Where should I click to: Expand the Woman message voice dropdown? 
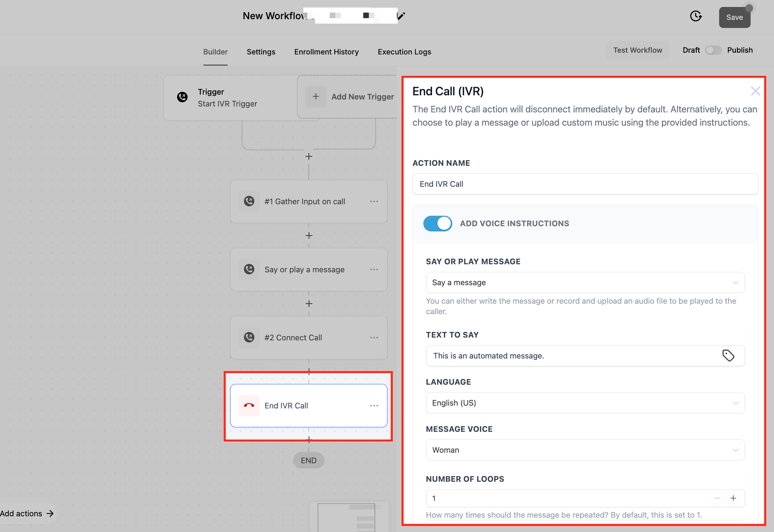[x=585, y=450]
